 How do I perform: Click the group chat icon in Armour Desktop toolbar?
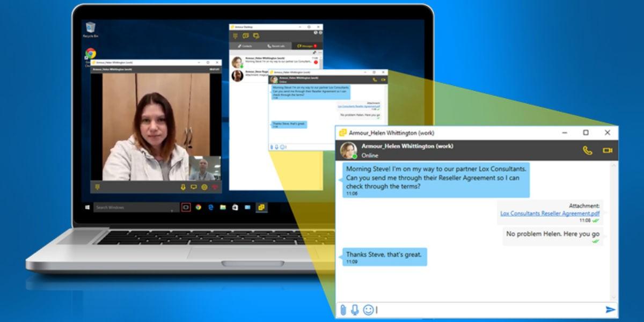coord(256,36)
